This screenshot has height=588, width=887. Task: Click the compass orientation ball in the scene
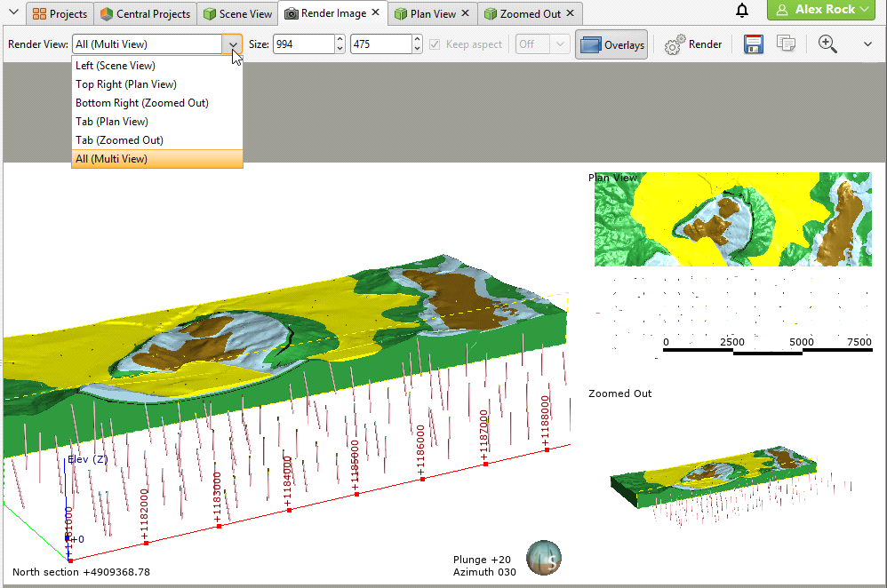[543, 557]
